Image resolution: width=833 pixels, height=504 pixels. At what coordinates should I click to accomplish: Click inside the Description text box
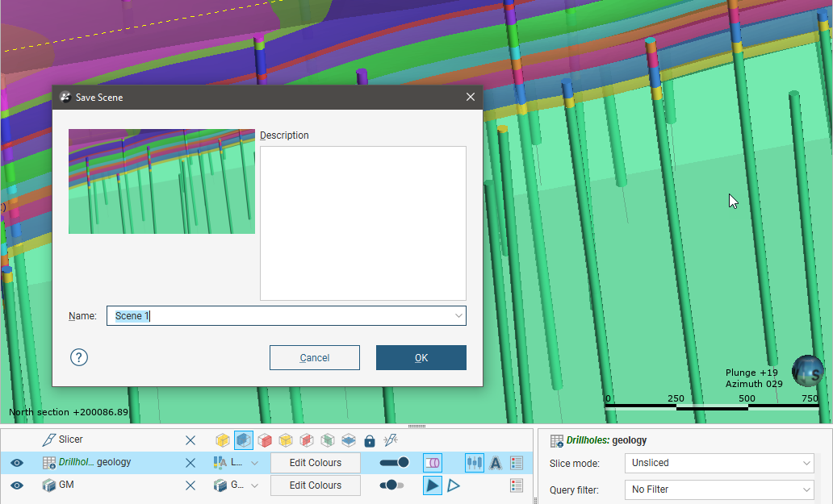pyautogui.click(x=362, y=223)
